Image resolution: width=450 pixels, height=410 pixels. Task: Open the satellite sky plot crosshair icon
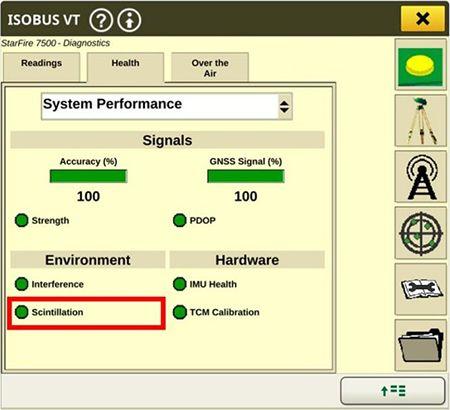(x=420, y=233)
